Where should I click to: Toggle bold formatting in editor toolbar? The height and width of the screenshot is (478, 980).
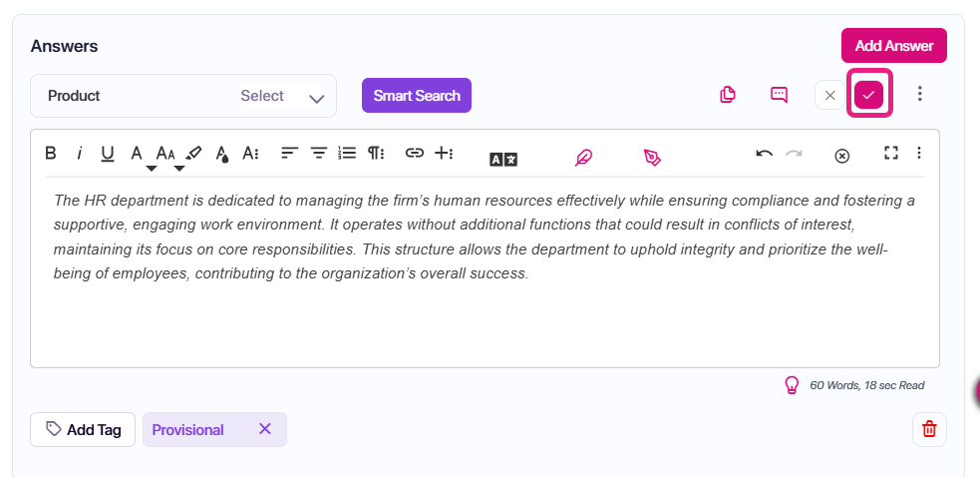click(51, 153)
